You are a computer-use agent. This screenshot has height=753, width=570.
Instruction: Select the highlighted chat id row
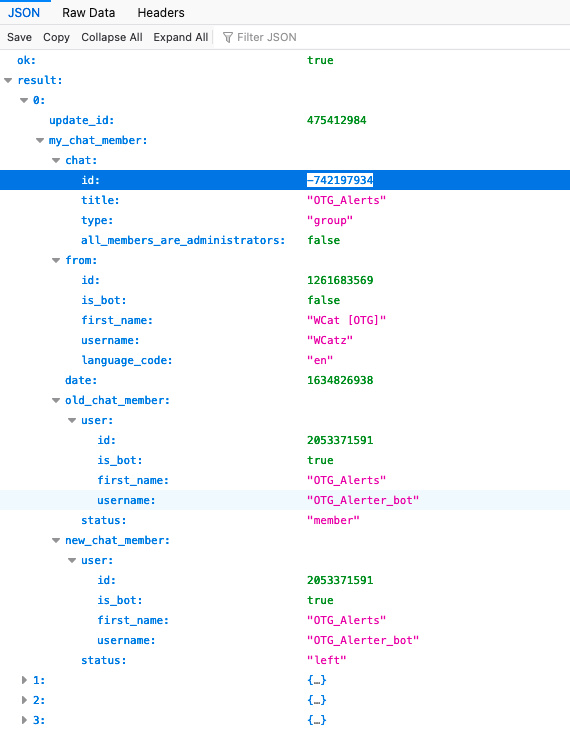click(285, 180)
